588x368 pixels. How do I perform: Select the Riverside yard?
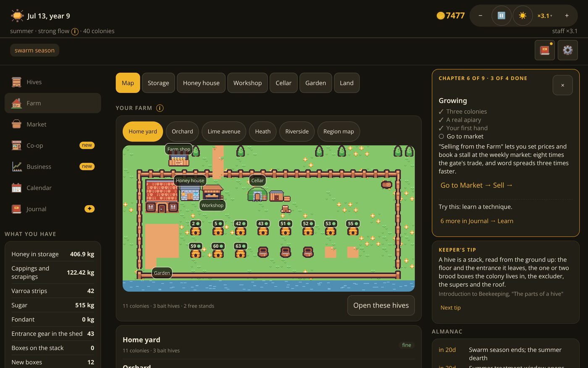pyautogui.click(x=297, y=132)
